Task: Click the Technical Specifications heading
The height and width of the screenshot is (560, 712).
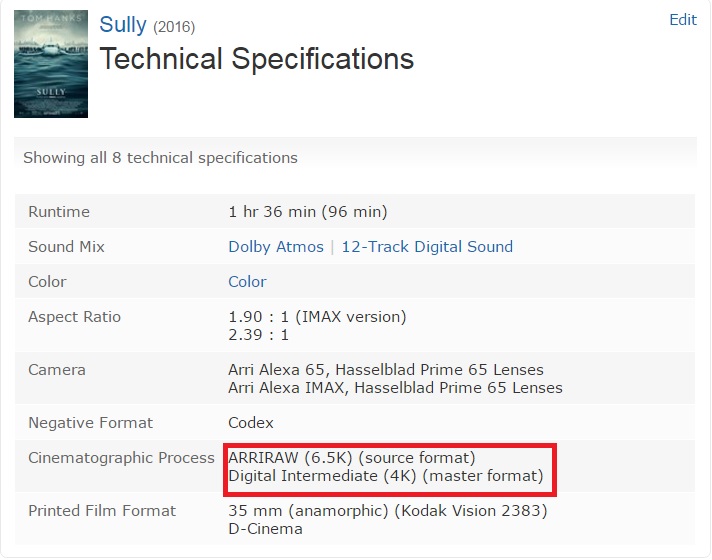Action: coord(257,59)
